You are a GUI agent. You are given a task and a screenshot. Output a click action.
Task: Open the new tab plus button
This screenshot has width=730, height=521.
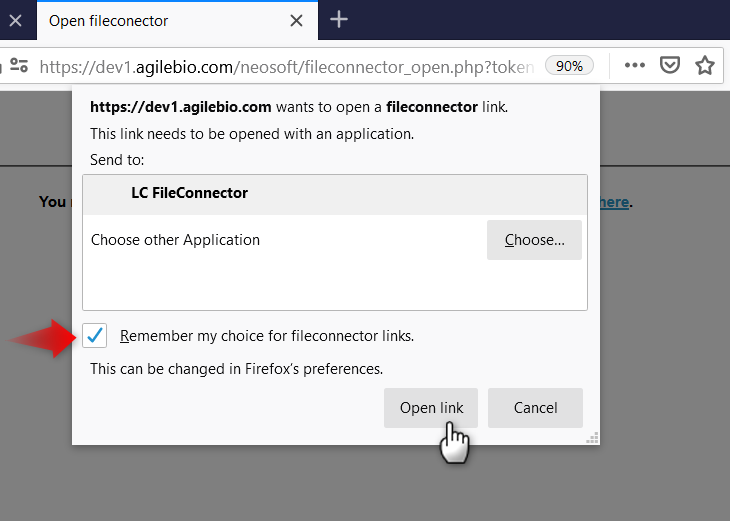[339, 20]
